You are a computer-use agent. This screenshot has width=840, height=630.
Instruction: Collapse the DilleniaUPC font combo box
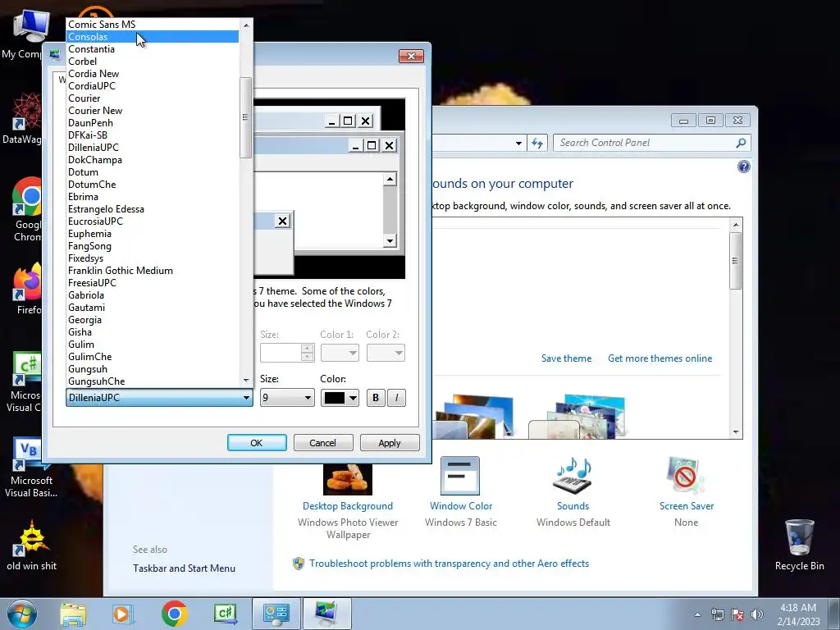[x=159, y=398]
